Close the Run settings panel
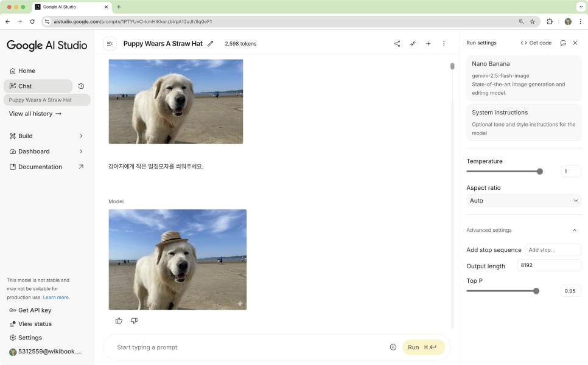The image size is (588, 365). [575, 43]
